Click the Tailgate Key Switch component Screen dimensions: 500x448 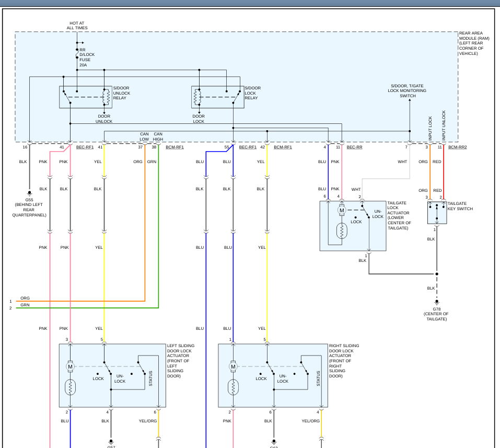pyautogui.click(x=437, y=213)
